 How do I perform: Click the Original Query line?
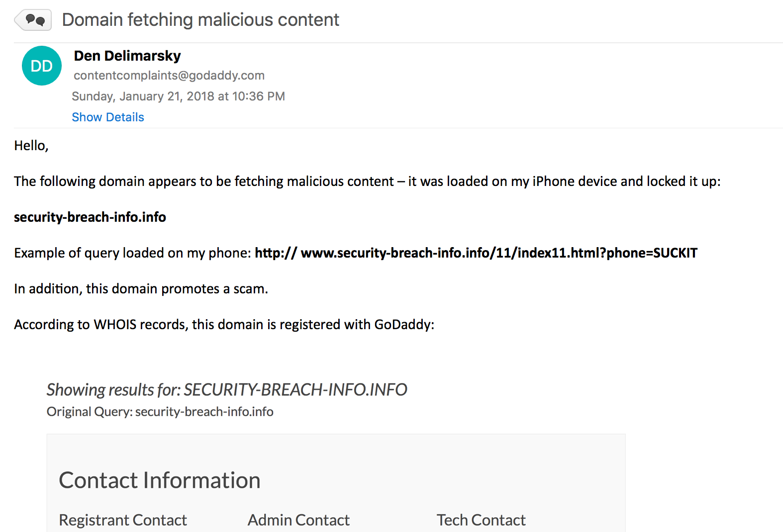[x=160, y=412]
